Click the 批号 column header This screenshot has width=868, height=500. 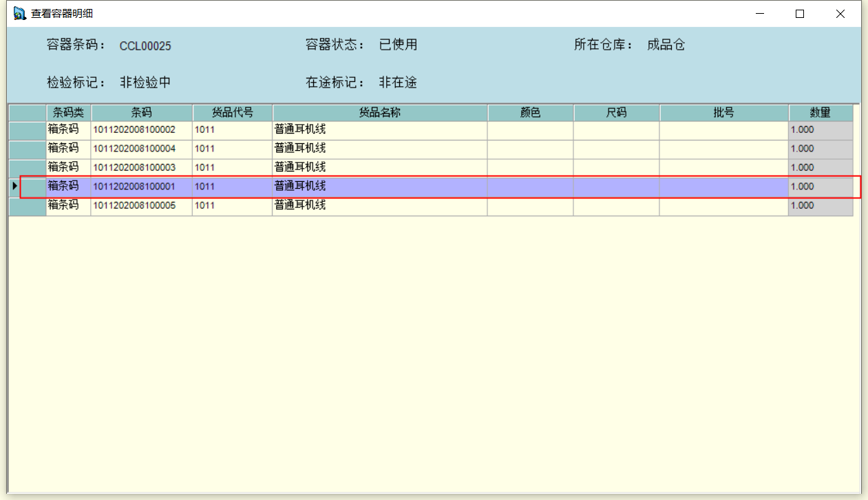(x=723, y=113)
